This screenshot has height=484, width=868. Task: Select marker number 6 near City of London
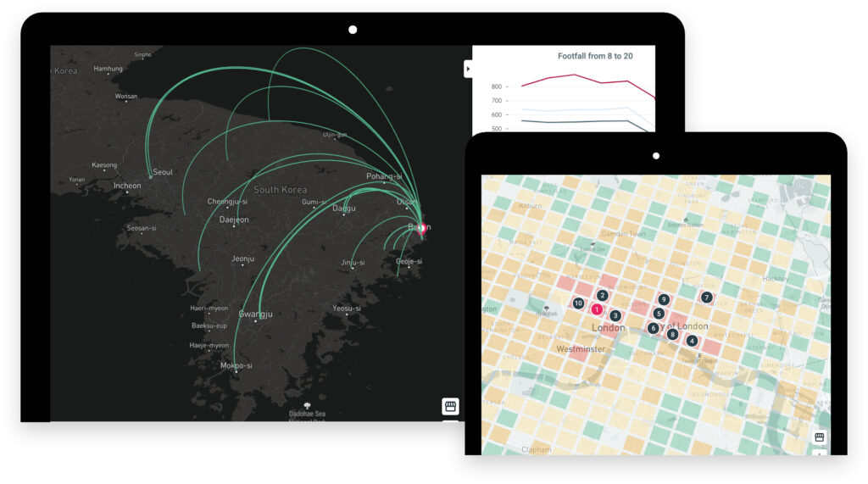pyautogui.click(x=653, y=328)
